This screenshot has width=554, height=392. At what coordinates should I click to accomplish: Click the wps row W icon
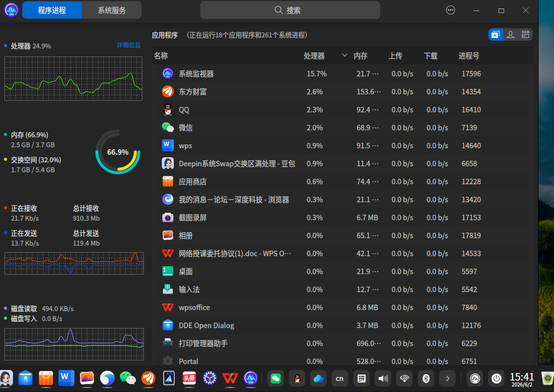pos(168,145)
